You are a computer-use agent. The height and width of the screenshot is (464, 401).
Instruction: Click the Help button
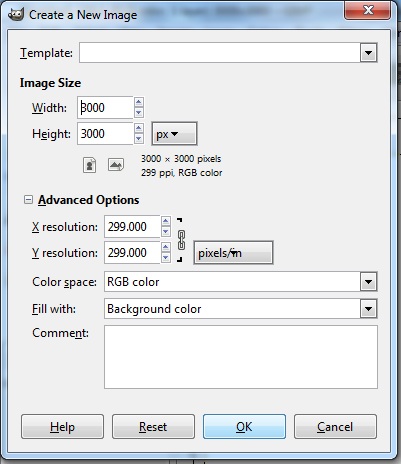coord(62,427)
